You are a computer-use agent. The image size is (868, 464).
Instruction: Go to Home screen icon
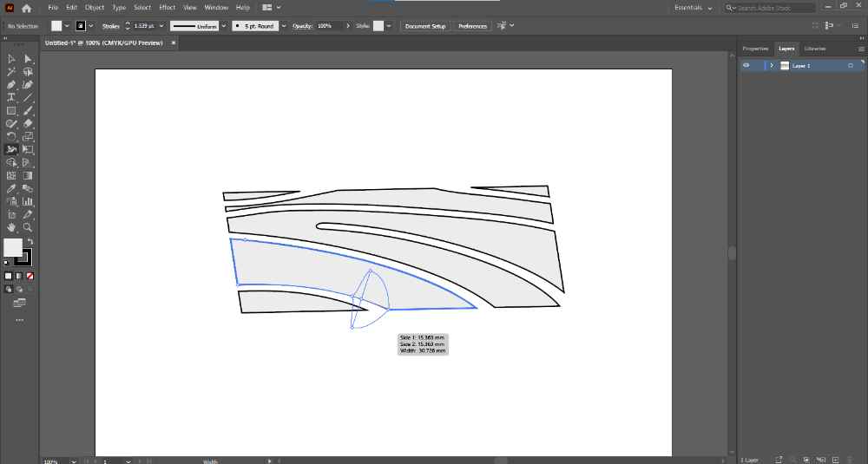tap(26, 8)
